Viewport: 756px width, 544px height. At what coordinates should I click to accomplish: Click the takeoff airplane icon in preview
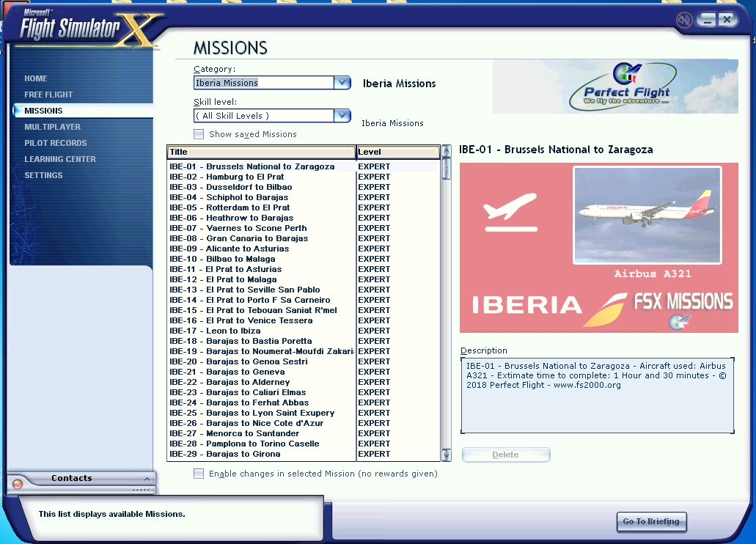511,212
